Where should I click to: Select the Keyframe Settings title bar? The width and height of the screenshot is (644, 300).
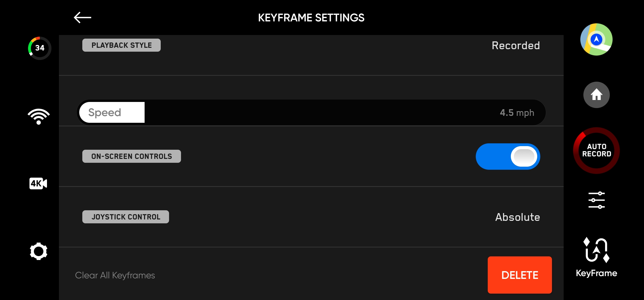click(311, 17)
